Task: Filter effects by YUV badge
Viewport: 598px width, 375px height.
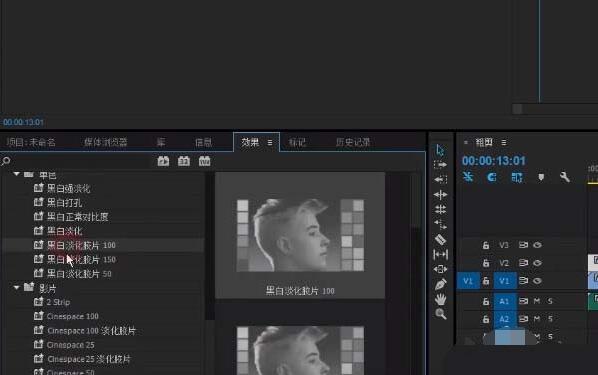Action: point(204,161)
